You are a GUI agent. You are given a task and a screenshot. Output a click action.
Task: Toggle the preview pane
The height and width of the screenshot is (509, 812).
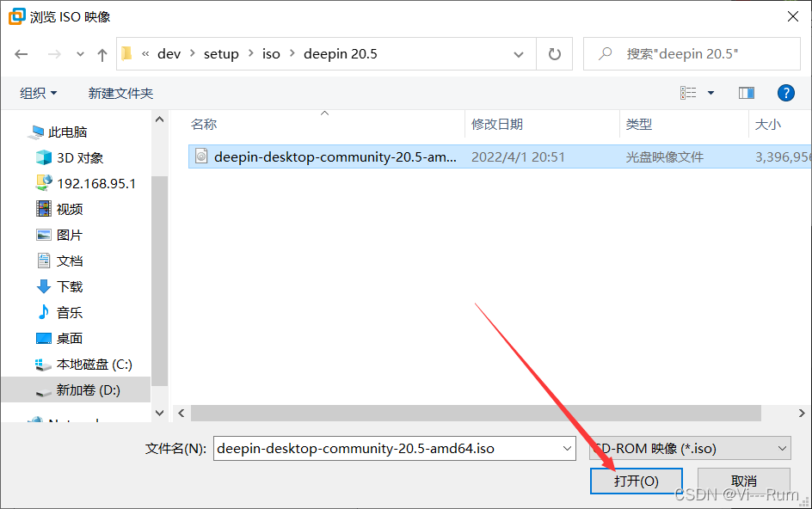(x=747, y=93)
